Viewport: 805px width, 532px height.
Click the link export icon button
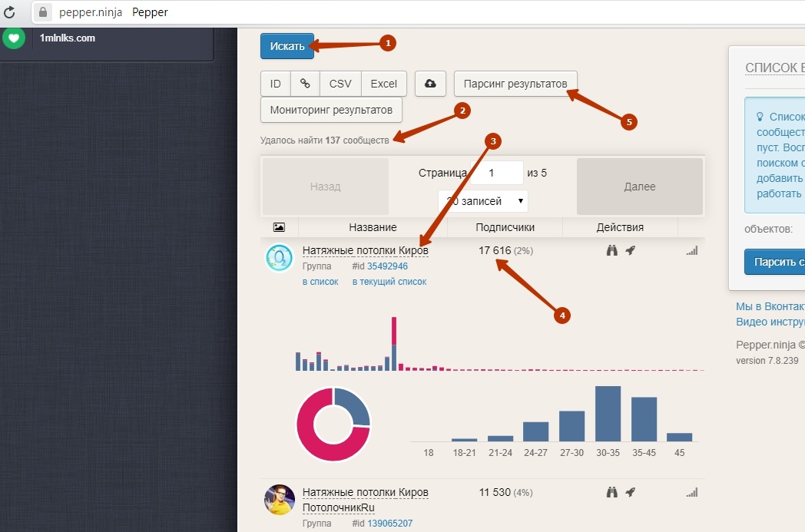point(306,84)
